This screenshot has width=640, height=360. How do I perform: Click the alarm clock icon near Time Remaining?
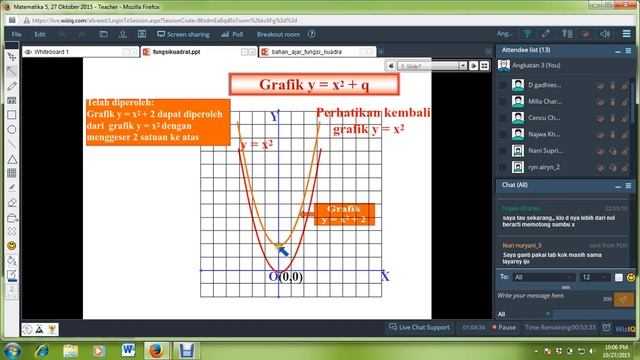607,328
